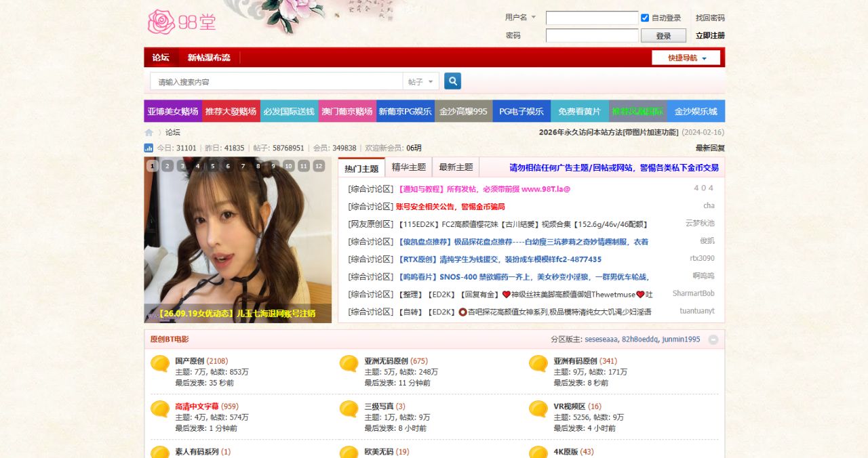Image resolution: width=868 pixels, height=458 pixels.
Task: Select slide number 8 in the slideshow
Action: pyautogui.click(x=258, y=166)
